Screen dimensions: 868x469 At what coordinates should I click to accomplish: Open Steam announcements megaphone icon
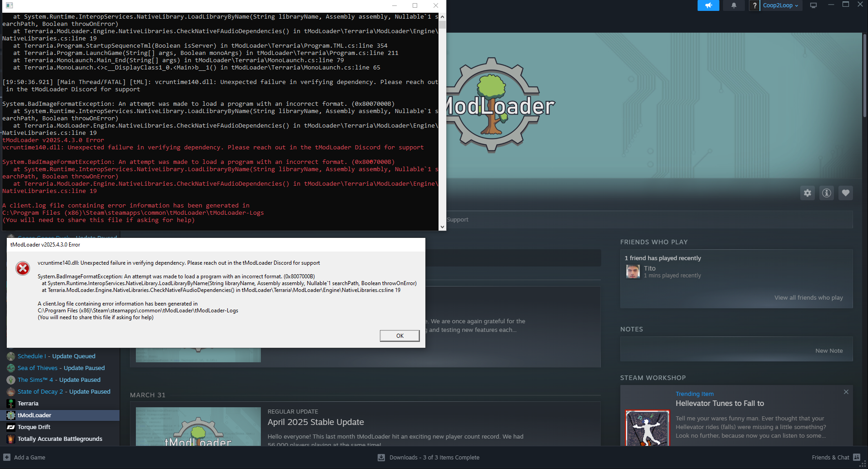708,5
